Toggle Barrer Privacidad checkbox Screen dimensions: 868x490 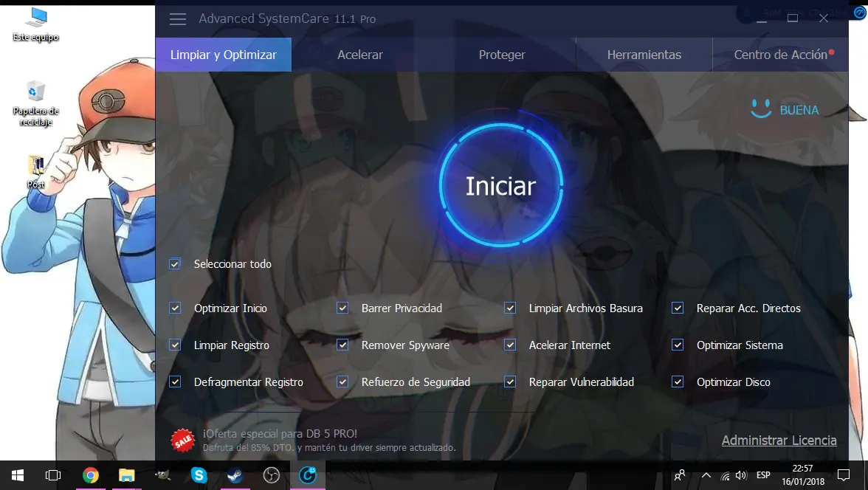342,308
